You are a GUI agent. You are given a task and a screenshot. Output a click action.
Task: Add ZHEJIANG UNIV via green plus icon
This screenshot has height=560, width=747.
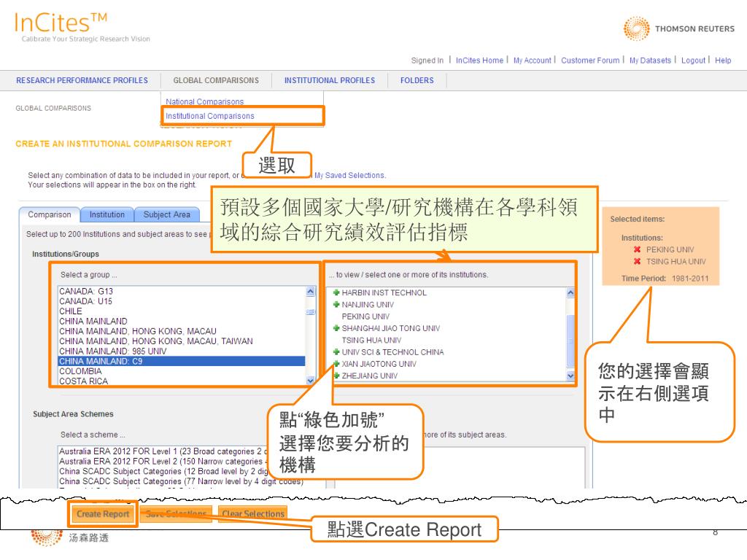tap(336, 376)
